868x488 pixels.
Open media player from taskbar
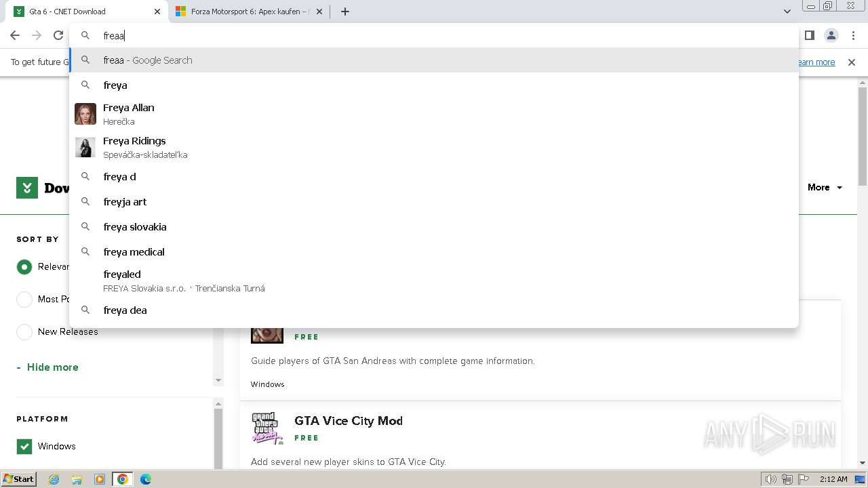(x=100, y=479)
